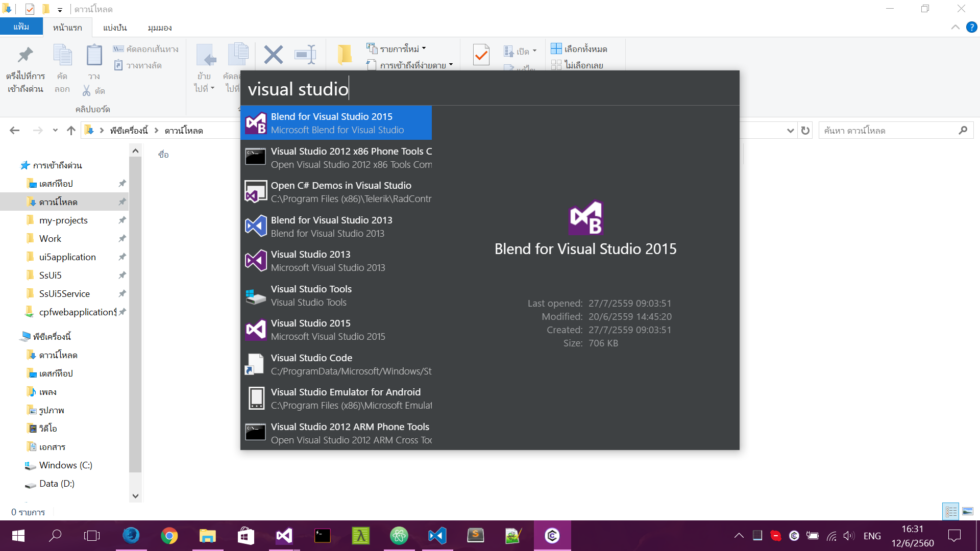Click navigation pane scrollbar down arrow
Screen dimensions: 980x551
135,496
